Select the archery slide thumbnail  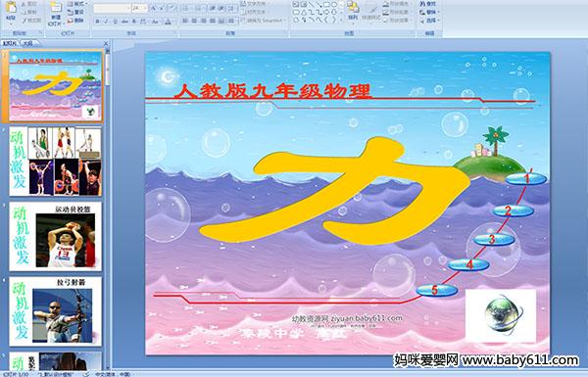pyautogui.click(x=56, y=311)
